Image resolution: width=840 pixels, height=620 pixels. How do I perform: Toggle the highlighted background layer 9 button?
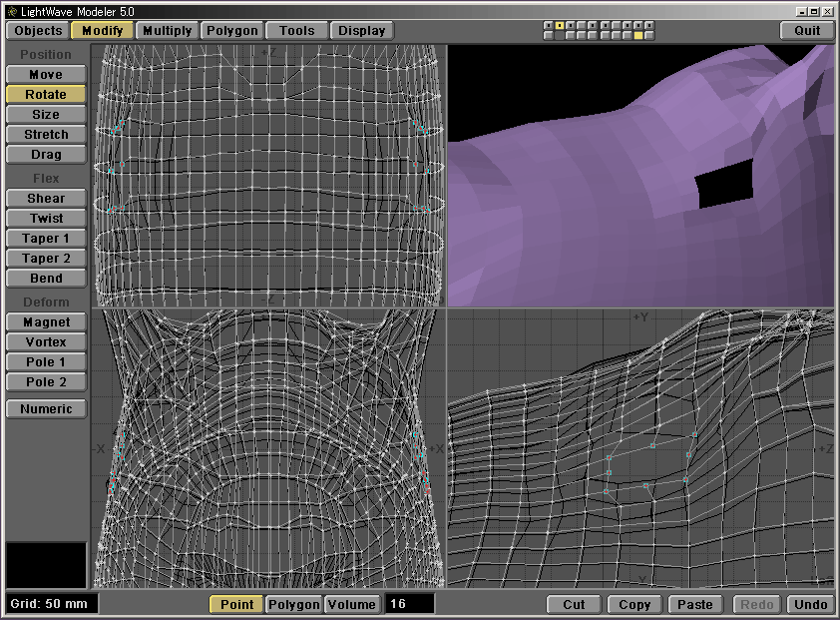[638, 36]
